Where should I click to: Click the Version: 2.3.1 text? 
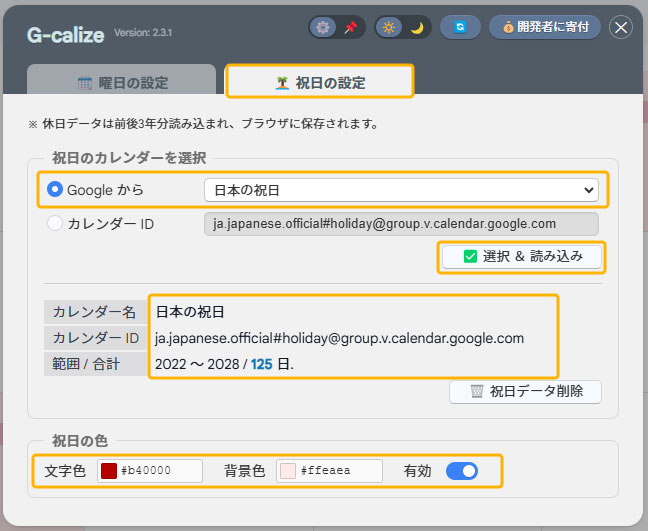click(143, 33)
